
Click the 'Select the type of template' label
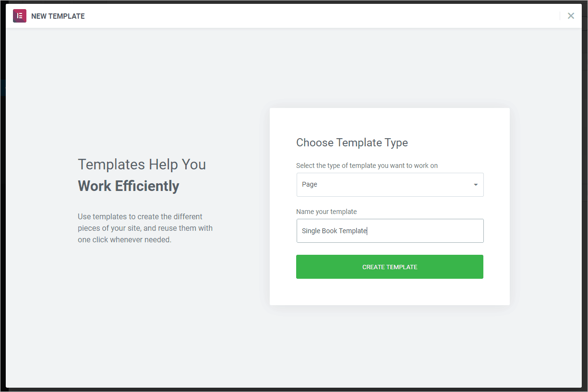click(367, 166)
